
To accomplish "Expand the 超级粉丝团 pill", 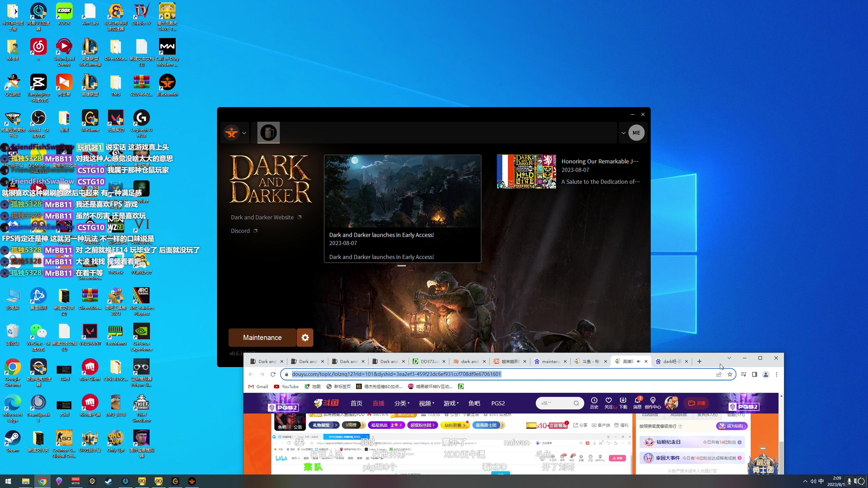I will pos(422,425).
